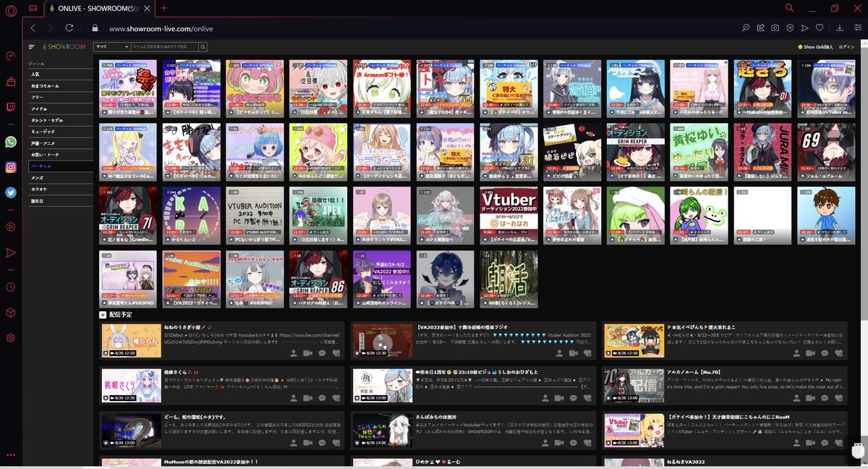Click the page vertical scrollbar
The image size is (868, 469).
tap(865, 253)
